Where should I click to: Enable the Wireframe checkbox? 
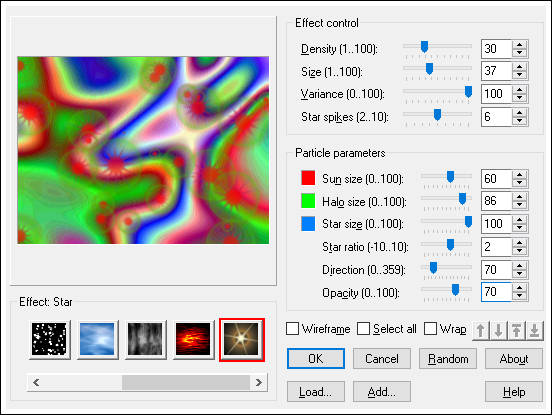tap(293, 329)
